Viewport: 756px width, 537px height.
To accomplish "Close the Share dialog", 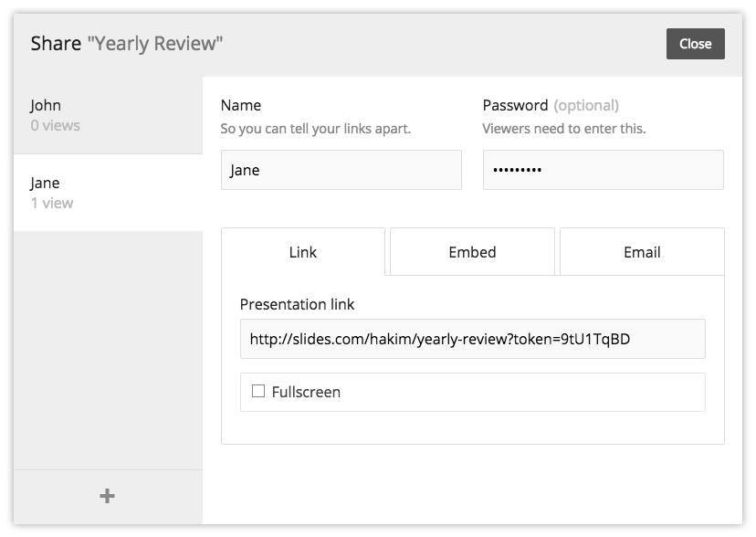I will click(695, 44).
